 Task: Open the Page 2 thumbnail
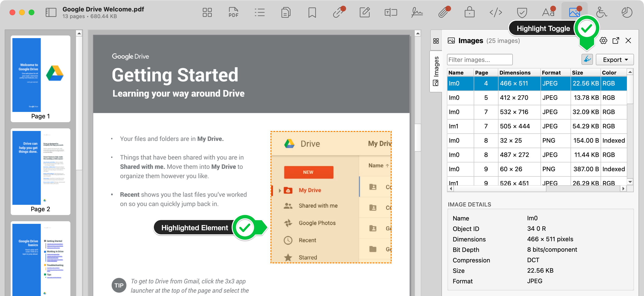tap(41, 171)
